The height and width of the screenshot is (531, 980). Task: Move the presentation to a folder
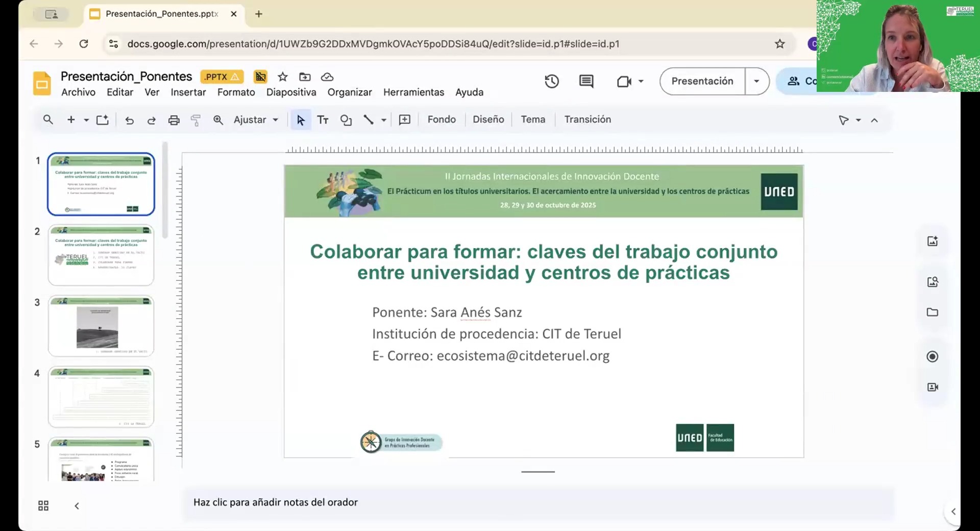click(x=305, y=77)
